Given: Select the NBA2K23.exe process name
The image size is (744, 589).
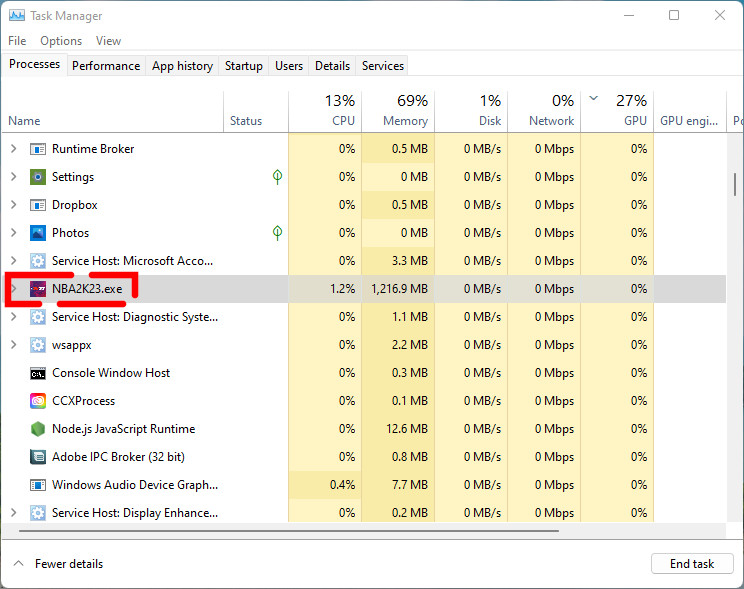Looking at the screenshot, I should tap(87, 289).
